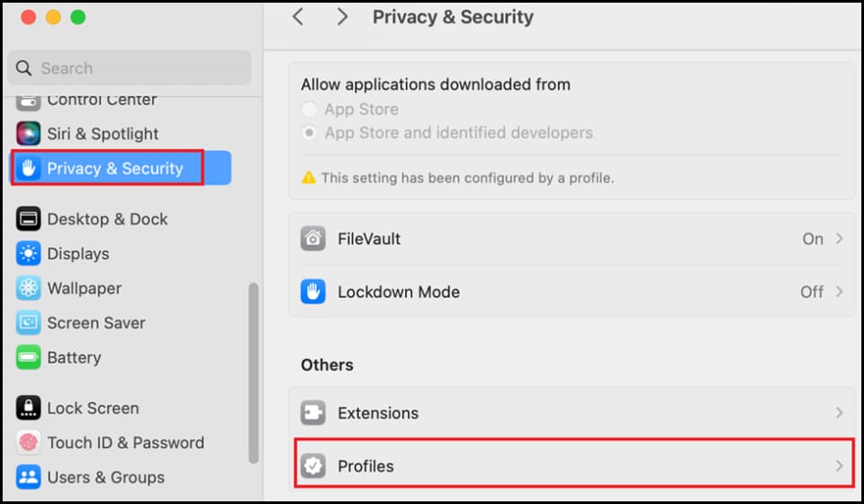This screenshot has height=504, width=864.
Task: Go back with the left arrow
Action: 298,17
